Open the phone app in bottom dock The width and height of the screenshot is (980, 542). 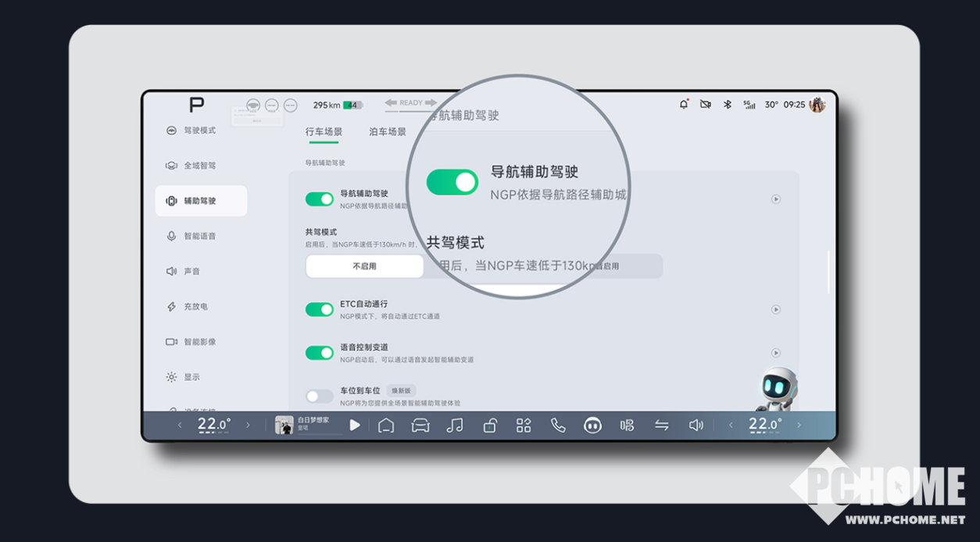point(557,425)
